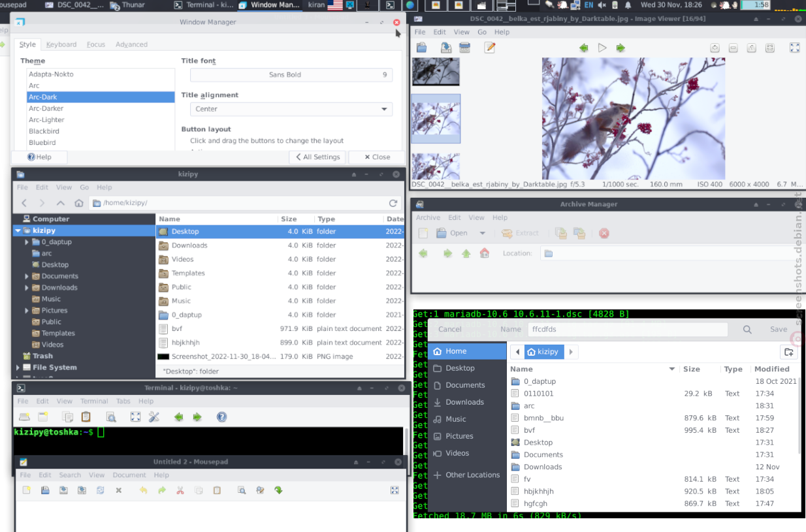The height and width of the screenshot is (532, 806).
Task: Toggle fullscreen in Image Viewer toolbar
Action: click(x=794, y=48)
